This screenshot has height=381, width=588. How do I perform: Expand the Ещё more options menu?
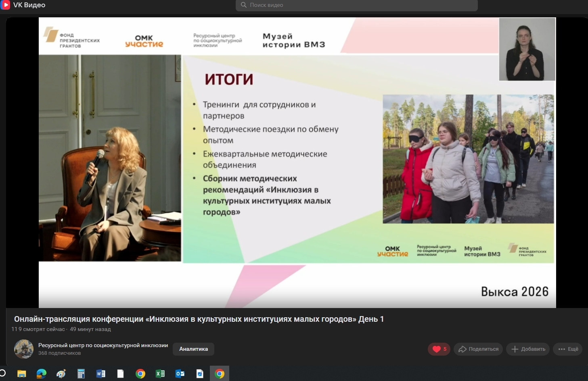[568, 349]
